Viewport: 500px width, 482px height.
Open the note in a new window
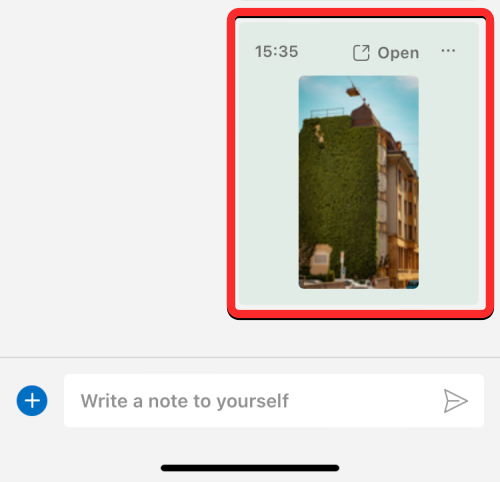click(x=386, y=53)
